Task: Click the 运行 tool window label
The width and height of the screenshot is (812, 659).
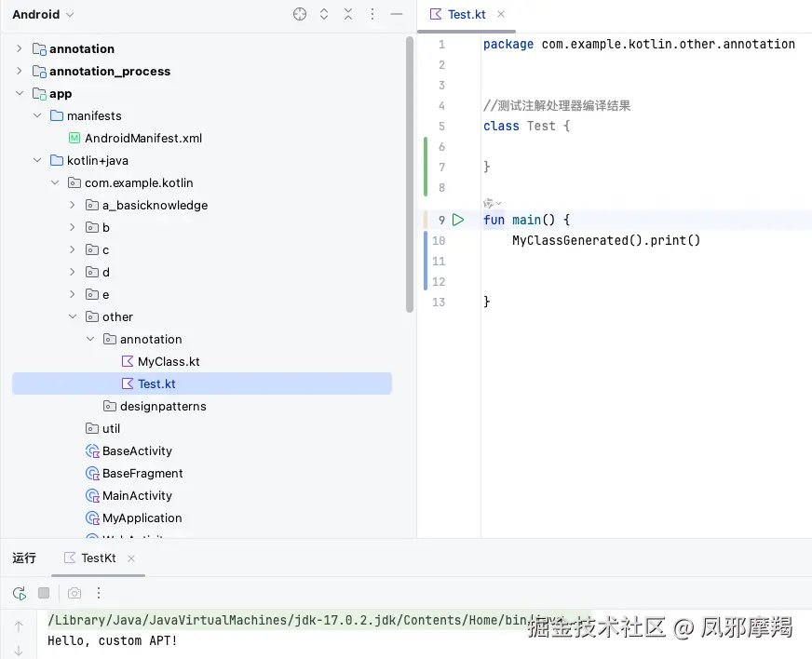Action: point(24,558)
